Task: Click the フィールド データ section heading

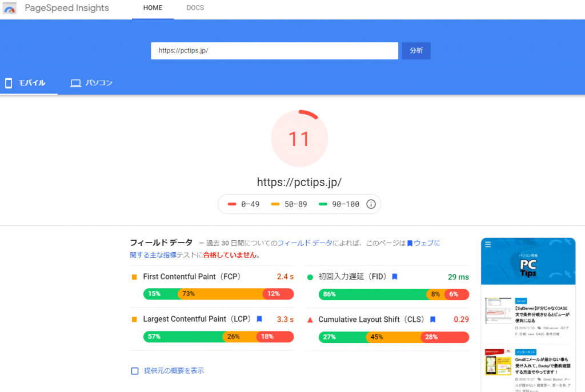Action: pyautogui.click(x=161, y=243)
